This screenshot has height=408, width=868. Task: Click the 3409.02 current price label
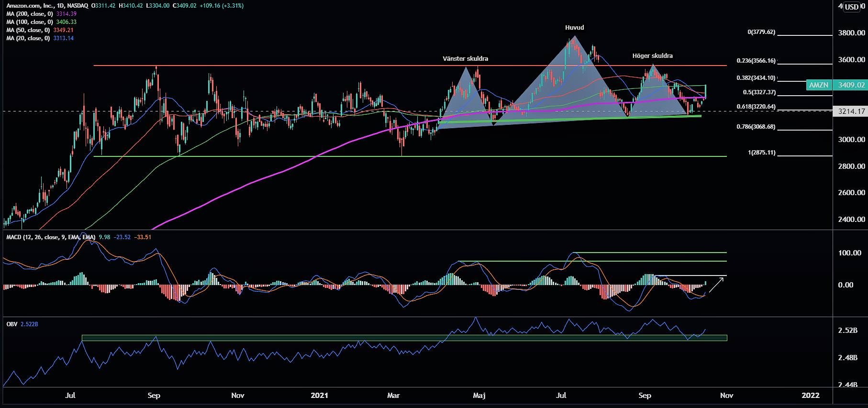point(851,85)
